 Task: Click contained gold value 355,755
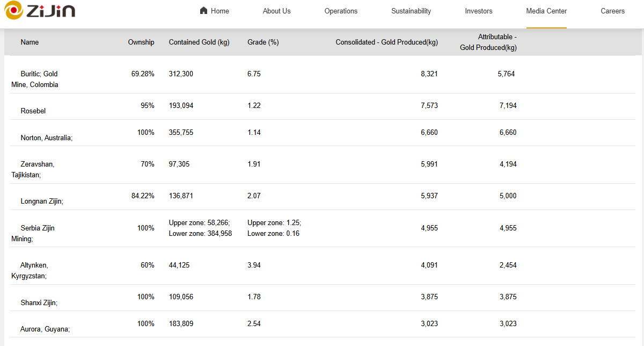[x=181, y=132]
